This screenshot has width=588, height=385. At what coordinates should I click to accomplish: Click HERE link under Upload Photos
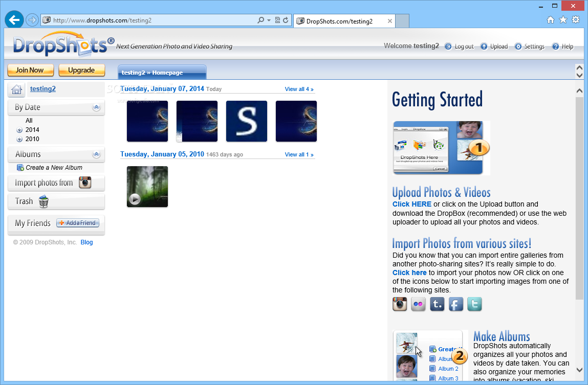(x=412, y=204)
